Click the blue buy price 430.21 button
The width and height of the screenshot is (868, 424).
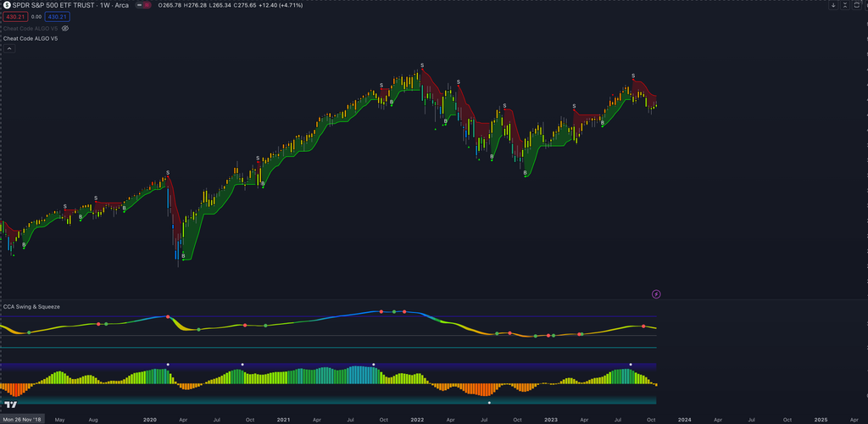[x=58, y=17]
